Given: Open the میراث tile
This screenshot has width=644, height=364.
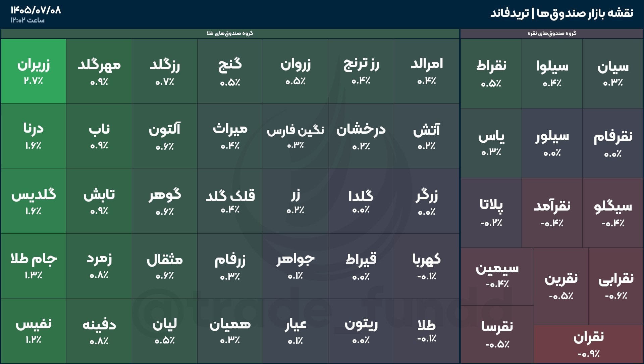Looking at the screenshot, I should [x=230, y=136].
